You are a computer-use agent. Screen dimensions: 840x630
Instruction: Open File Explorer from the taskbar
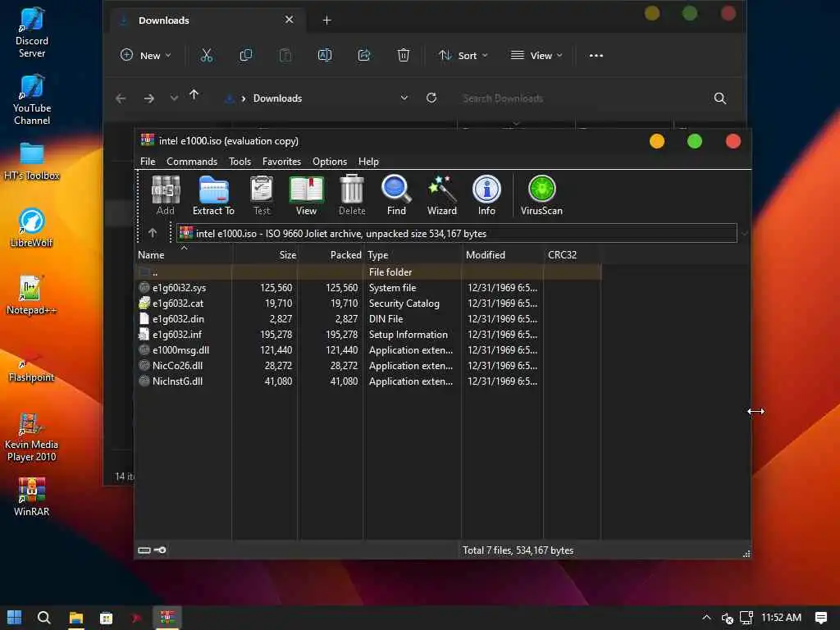76,618
